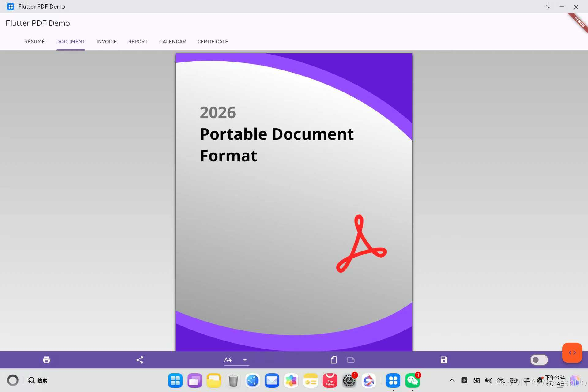
Task: Open the on-screen keyboard tray icon
Action: click(477, 380)
